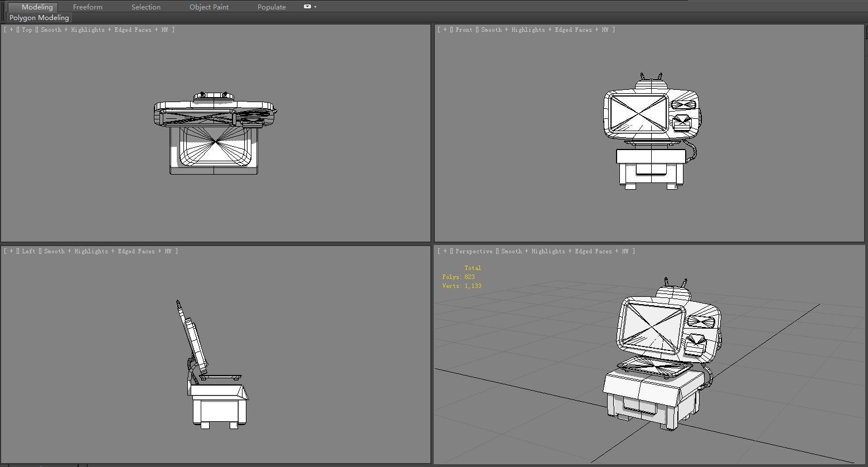Viewport: 868px width, 467px height.
Task: Click the Polys: 823 statistic
Action: point(458,277)
